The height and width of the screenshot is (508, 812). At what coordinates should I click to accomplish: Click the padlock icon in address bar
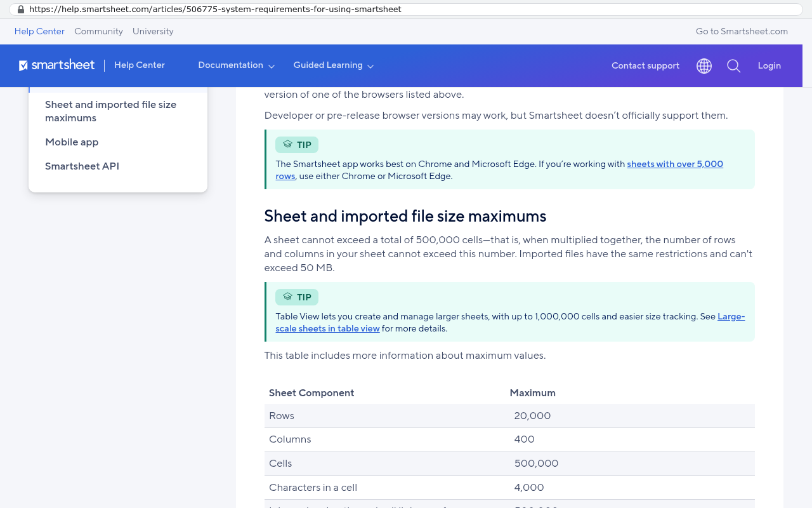21,10
